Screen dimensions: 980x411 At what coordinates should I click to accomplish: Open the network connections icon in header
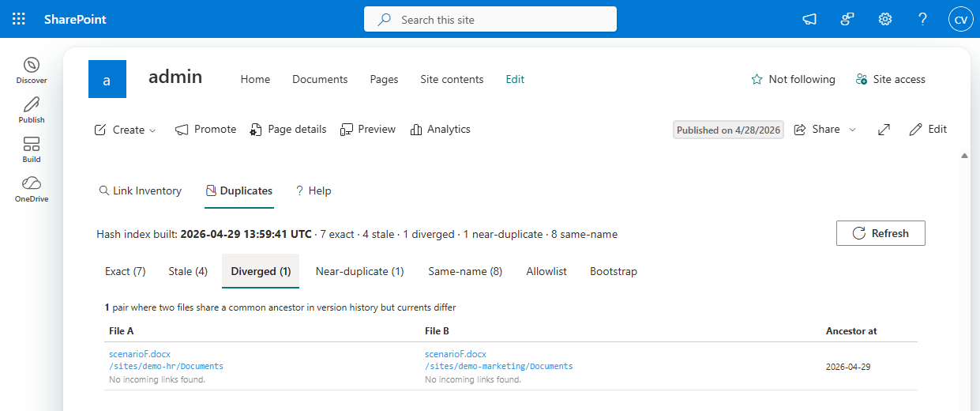[847, 19]
